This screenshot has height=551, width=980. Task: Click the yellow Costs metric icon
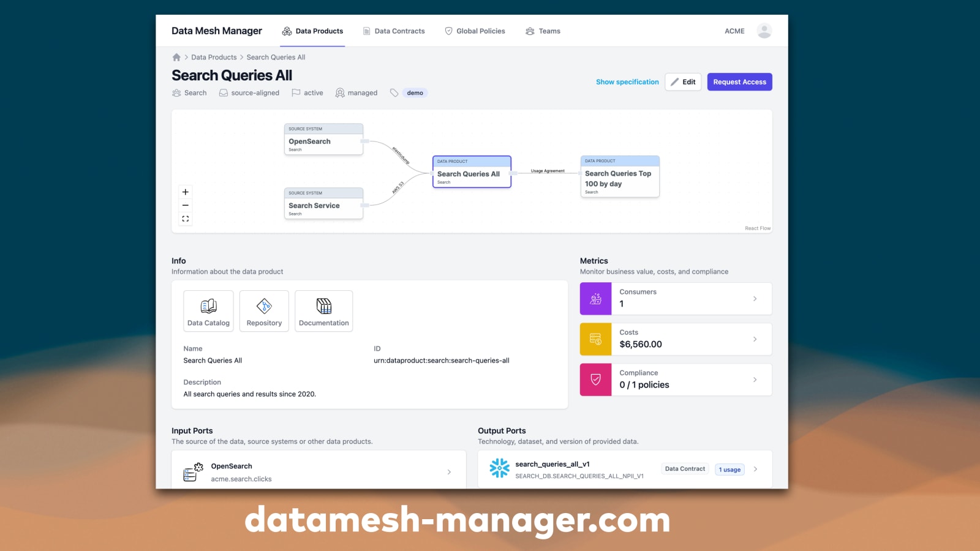pyautogui.click(x=595, y=339)
